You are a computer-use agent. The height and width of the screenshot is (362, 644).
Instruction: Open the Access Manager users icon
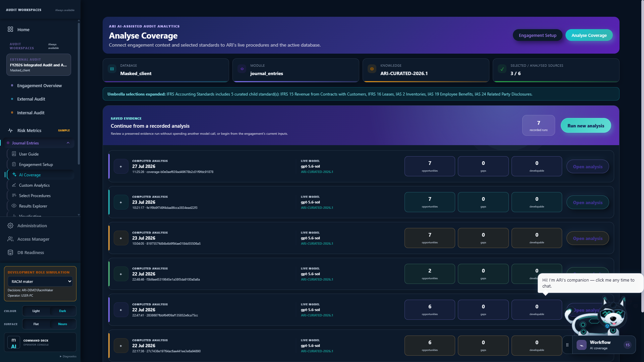tap(10, 239)
